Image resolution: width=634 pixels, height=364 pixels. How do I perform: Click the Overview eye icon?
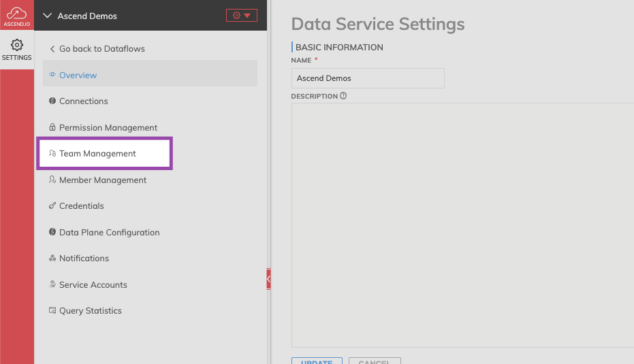pos(52,75)
